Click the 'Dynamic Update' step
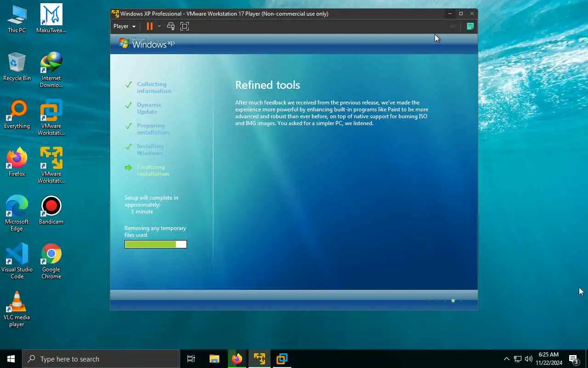This screenshot has height=368, width=588. [x=149, y=108]
